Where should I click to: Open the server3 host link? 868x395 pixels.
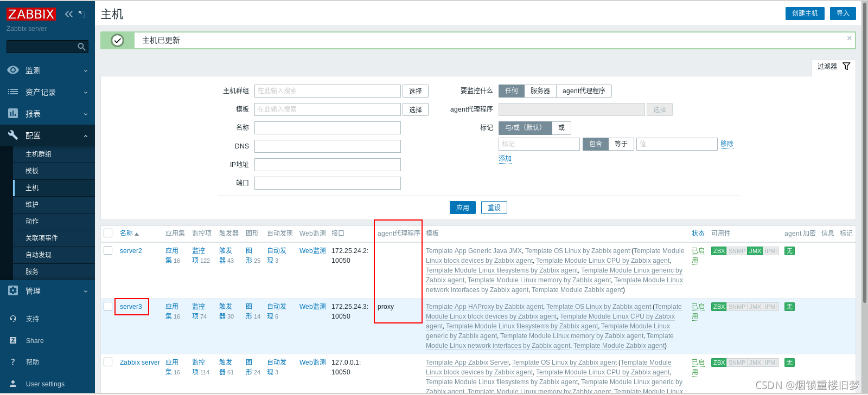pyautogui.click(x=131, y=307)
